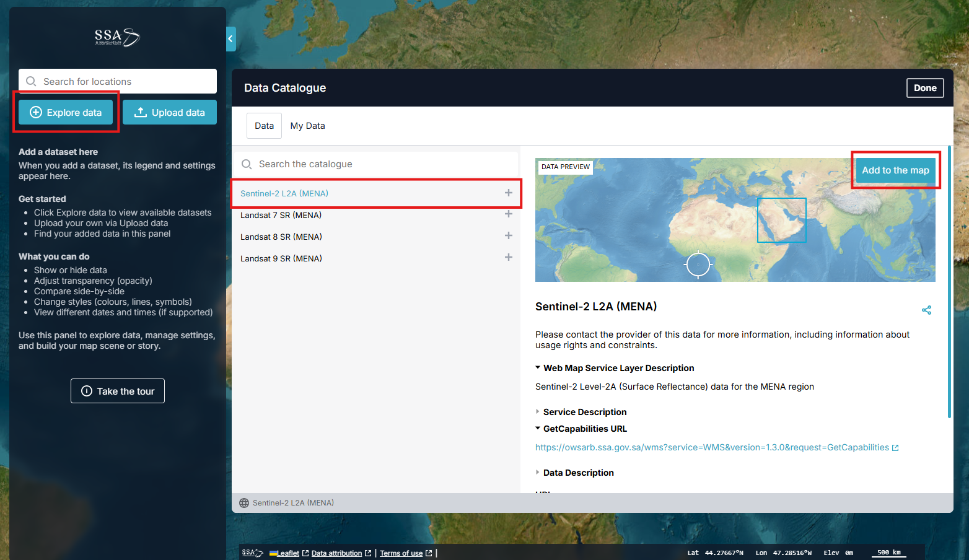Viewport: 969px width, 560px height.
Task: Add Sentinel-2 L2A using its plus icon
Action: click(508, 193)
